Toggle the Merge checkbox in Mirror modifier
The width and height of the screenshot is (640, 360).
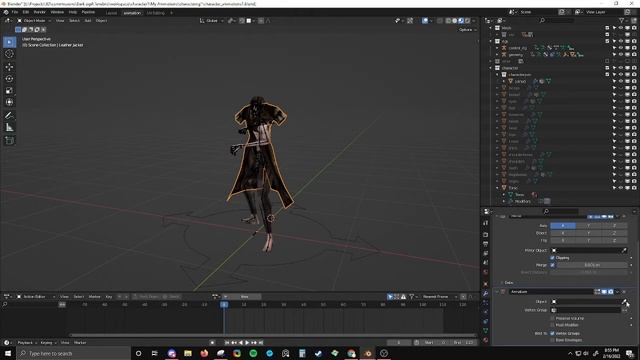pos(553,265)
